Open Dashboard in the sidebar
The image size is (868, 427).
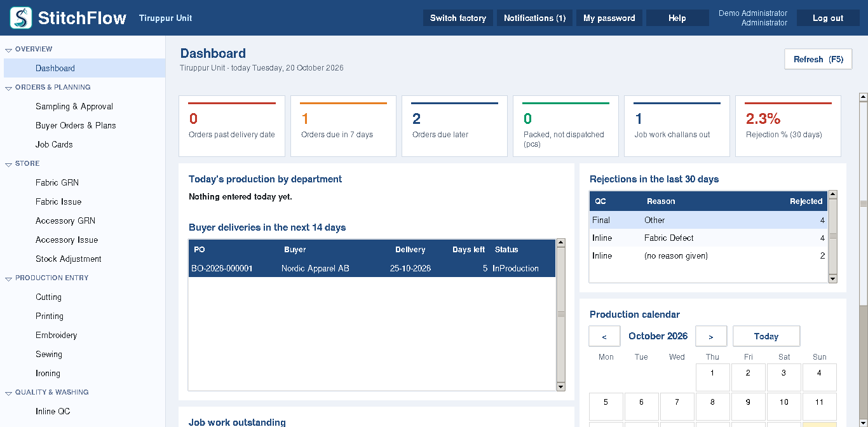(x=85, y=68)
